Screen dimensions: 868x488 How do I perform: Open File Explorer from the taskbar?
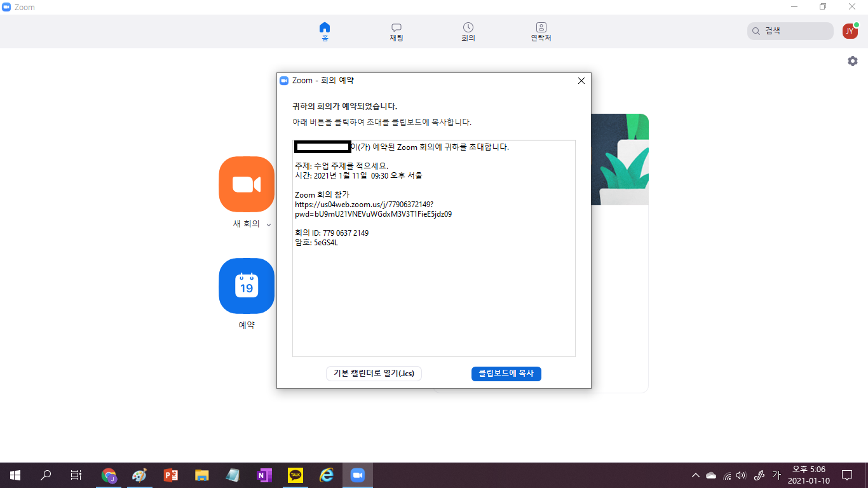201,475
